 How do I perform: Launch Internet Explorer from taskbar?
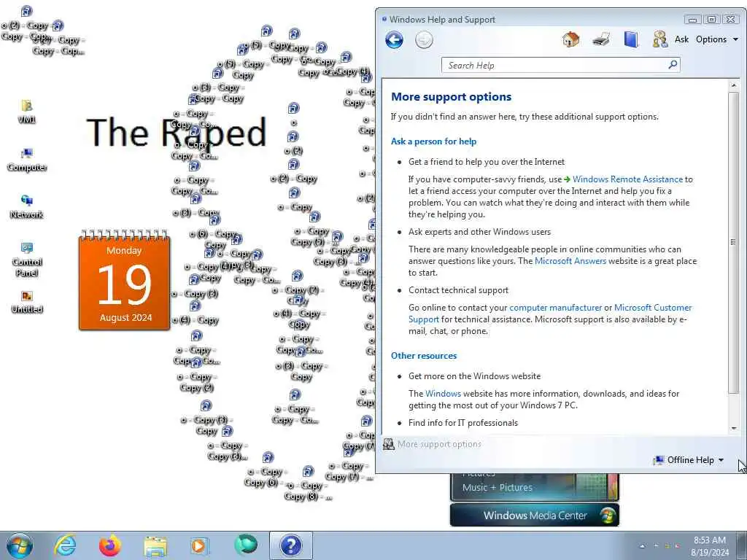(x=65, y=545)
